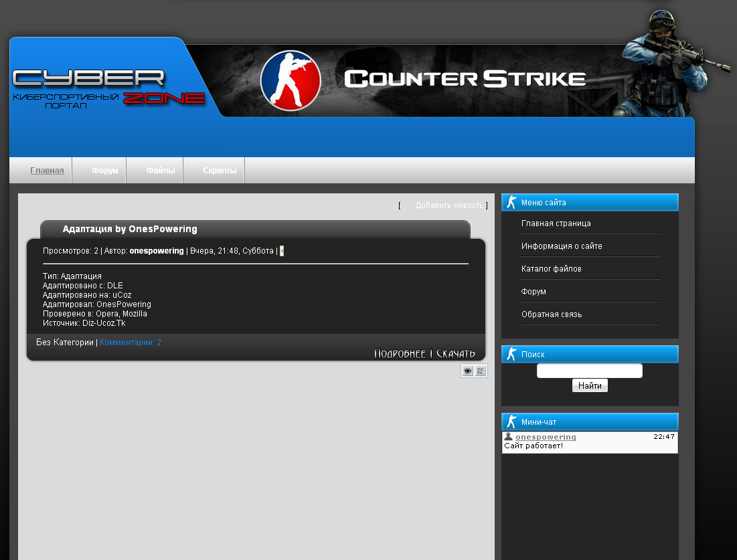The image size is (737, 560).
Task: Open Обратная связь in site menu
Action: tap(552, 314)
